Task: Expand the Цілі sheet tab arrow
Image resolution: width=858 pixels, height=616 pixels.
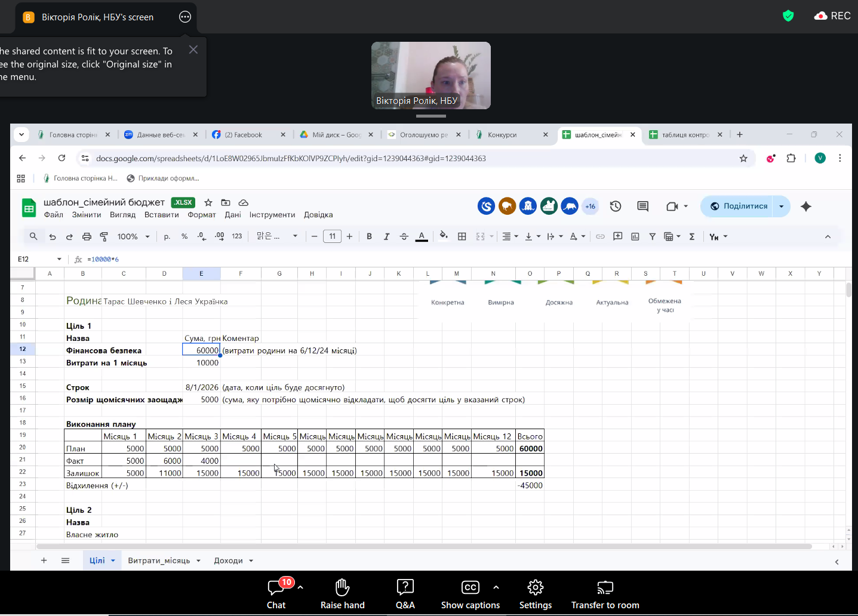Action: pos(113,561)
